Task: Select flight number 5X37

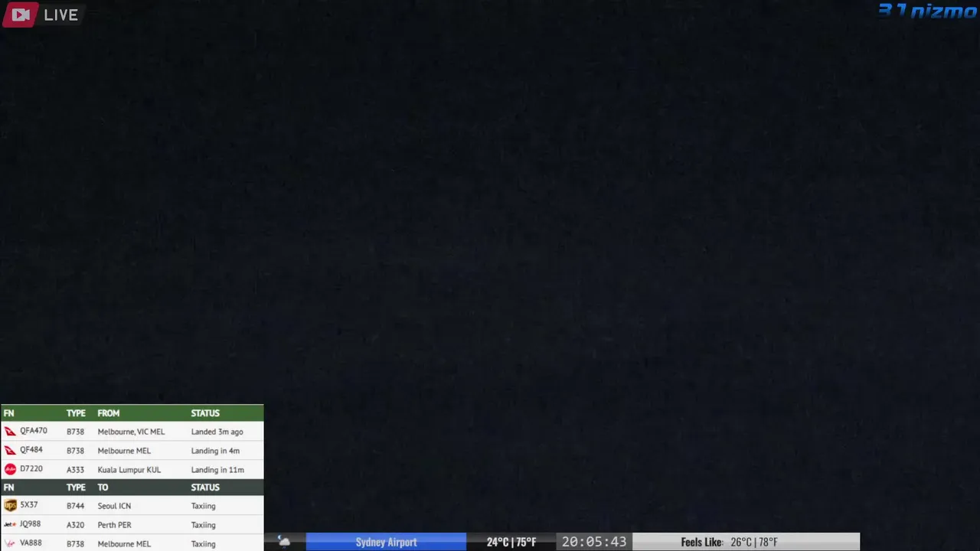Action: (29, 505)
